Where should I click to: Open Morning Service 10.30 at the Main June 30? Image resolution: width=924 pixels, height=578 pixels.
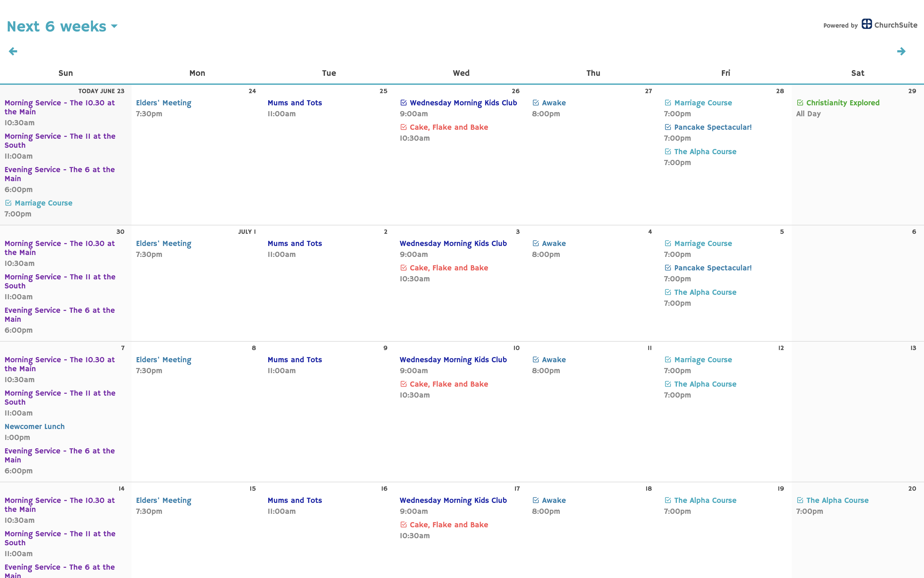[60, 248]
